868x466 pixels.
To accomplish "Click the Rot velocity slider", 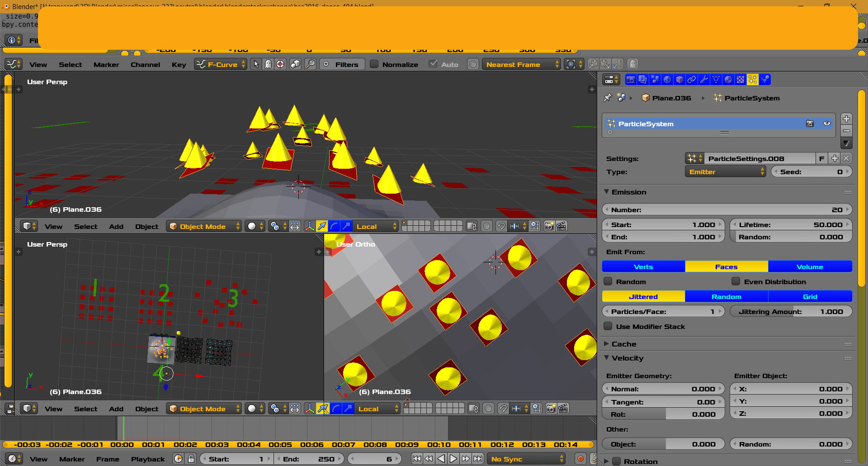I will click(663, 414).
